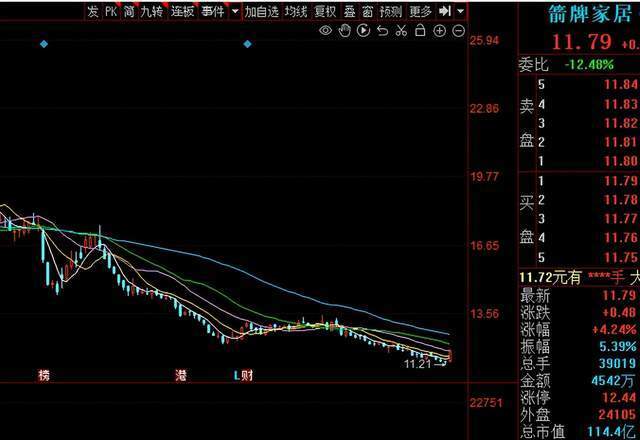Open the 更多 menu

coord(420,11)
